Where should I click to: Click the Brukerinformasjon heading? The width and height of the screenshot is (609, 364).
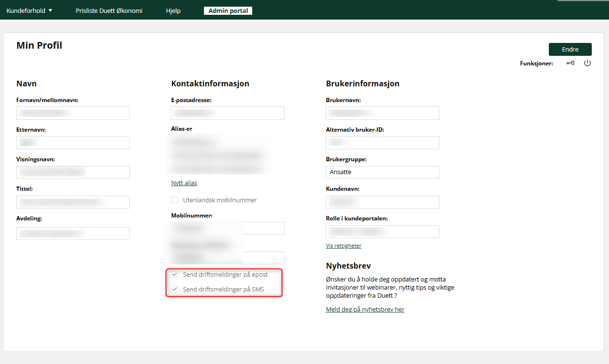(x=363, y=83)
